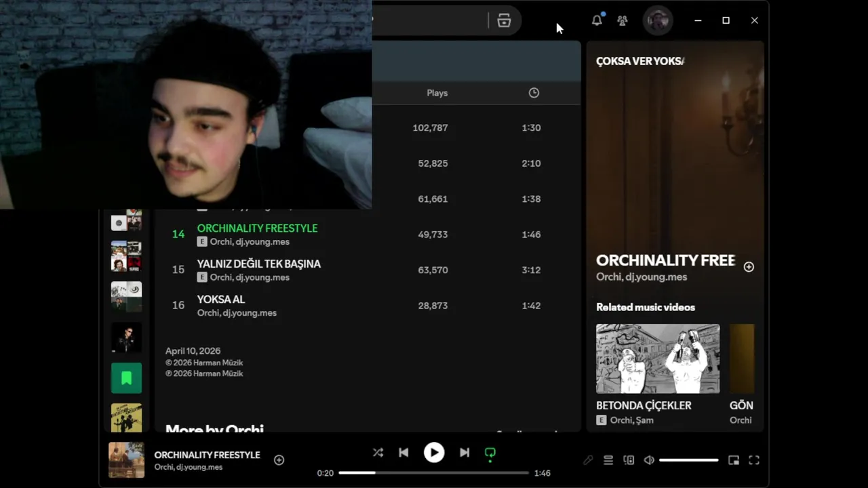Open the What's New notifications bell

click(x=597, y=20)
